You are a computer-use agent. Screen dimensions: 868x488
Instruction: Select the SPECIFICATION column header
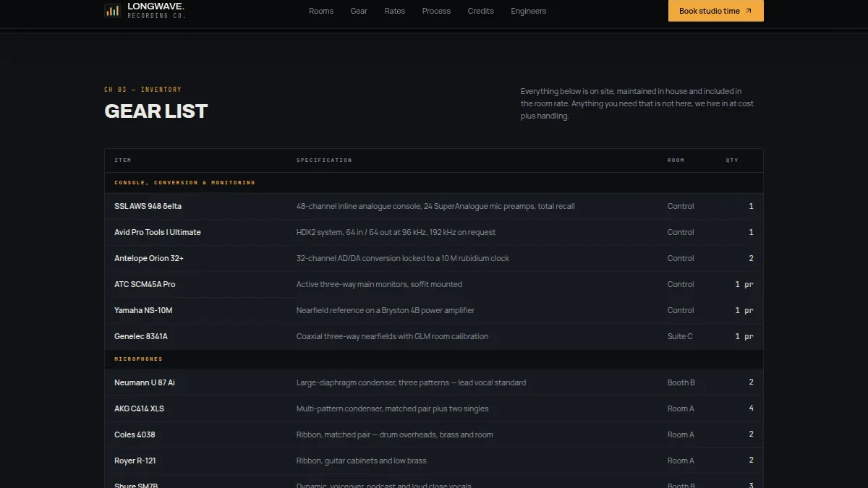click(324, 160)
